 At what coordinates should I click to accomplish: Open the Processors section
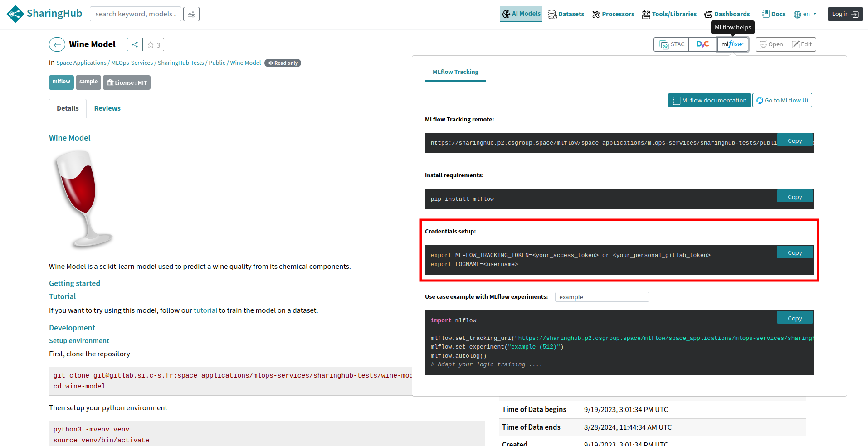click(613, 14)
